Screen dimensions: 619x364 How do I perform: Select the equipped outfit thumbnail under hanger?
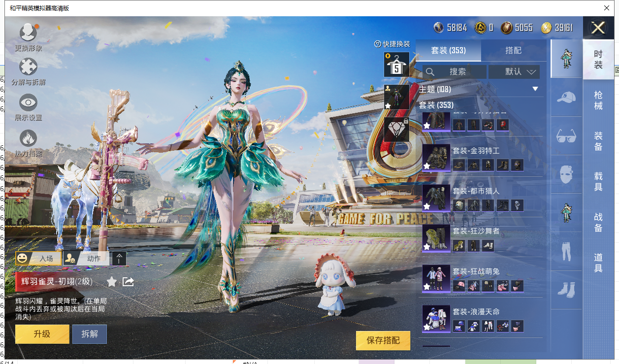click(x=396, y=97)
